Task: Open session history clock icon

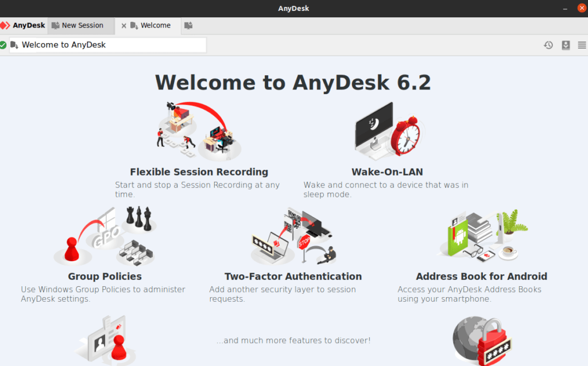Action: [x=548, y=45]
